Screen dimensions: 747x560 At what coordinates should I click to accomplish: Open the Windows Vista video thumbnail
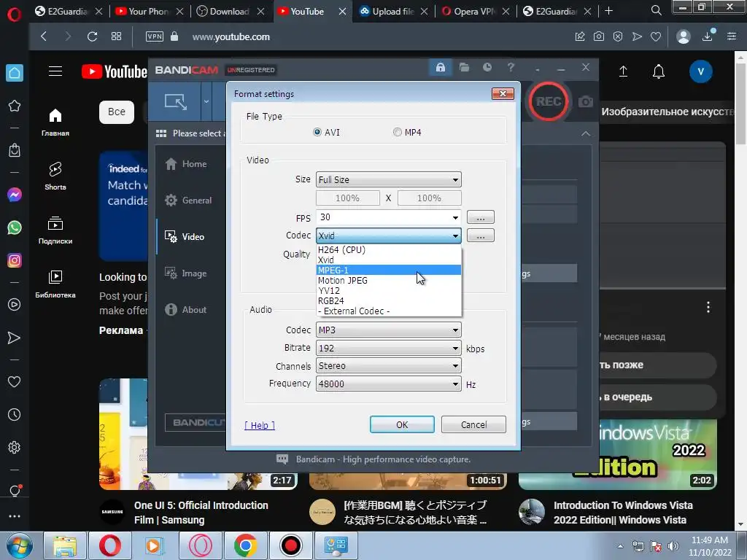617,455
